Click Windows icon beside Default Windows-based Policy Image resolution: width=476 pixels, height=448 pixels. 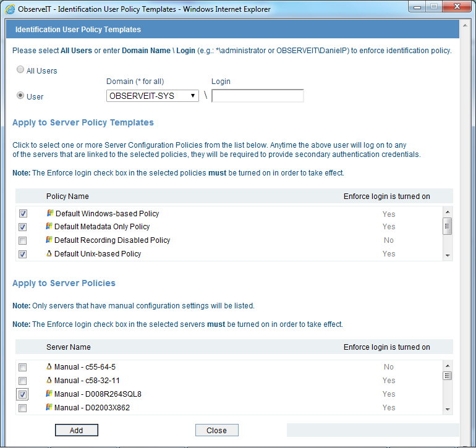[49, 213]
